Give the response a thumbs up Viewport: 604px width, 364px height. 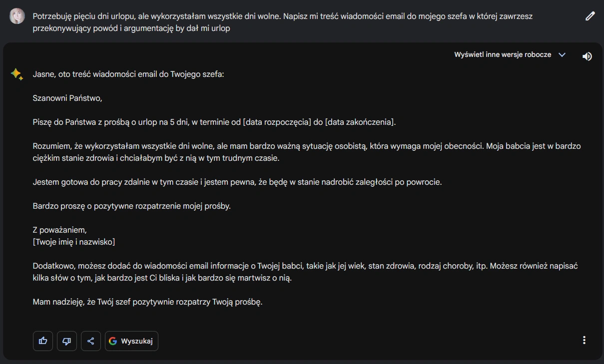pos(43,341)
